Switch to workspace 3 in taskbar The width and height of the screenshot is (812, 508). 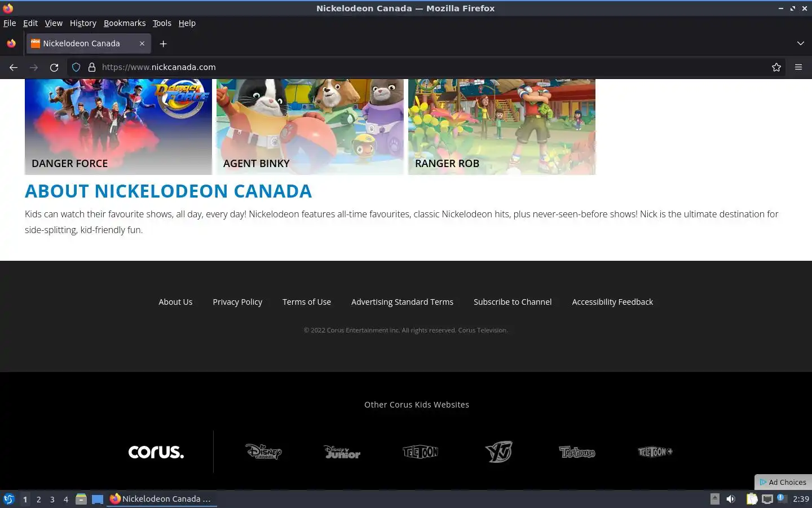point(52,499)
